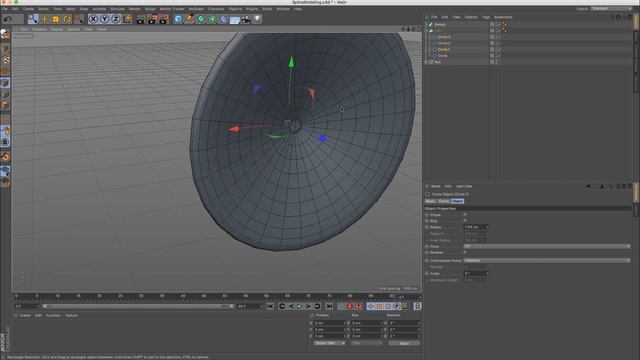Toggle X axis lock

coord(93,19)
